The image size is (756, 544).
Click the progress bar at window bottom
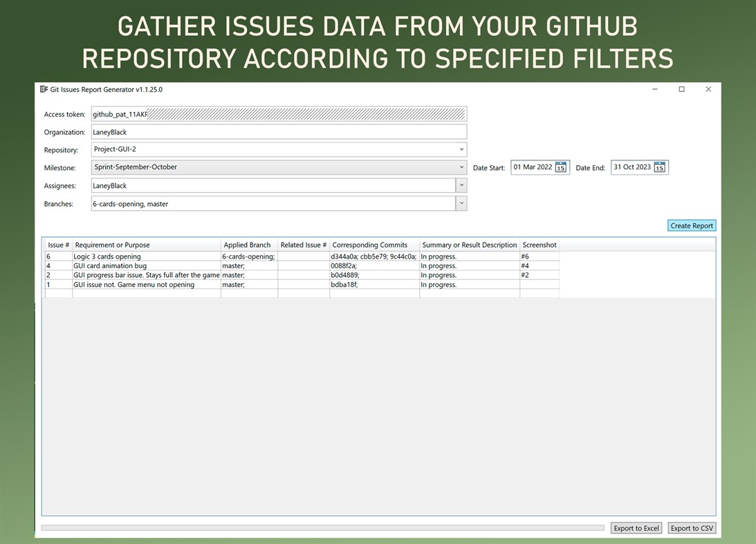click(322, 528)
